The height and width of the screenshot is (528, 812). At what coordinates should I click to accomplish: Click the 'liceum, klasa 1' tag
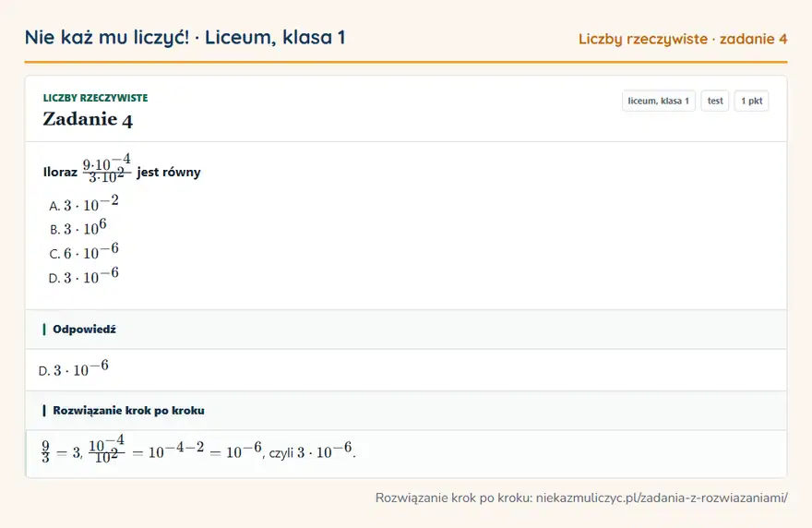coord(658,101)
